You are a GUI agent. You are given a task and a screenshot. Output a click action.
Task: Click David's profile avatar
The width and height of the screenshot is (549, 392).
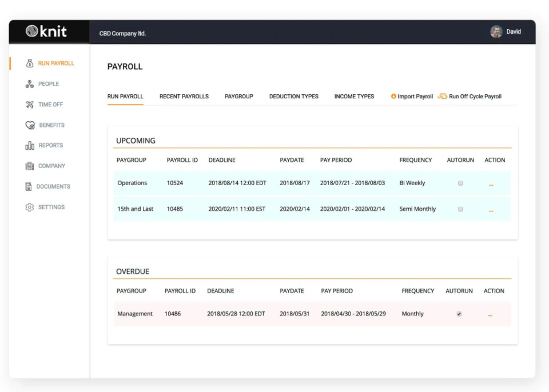(x=497, y=31)
